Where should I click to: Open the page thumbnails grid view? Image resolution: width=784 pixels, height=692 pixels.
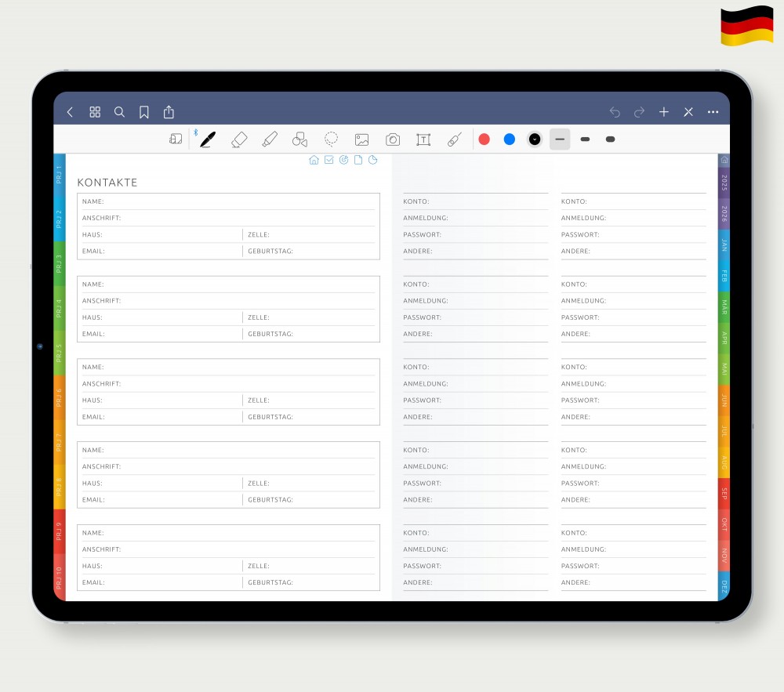tap(95, 112)
